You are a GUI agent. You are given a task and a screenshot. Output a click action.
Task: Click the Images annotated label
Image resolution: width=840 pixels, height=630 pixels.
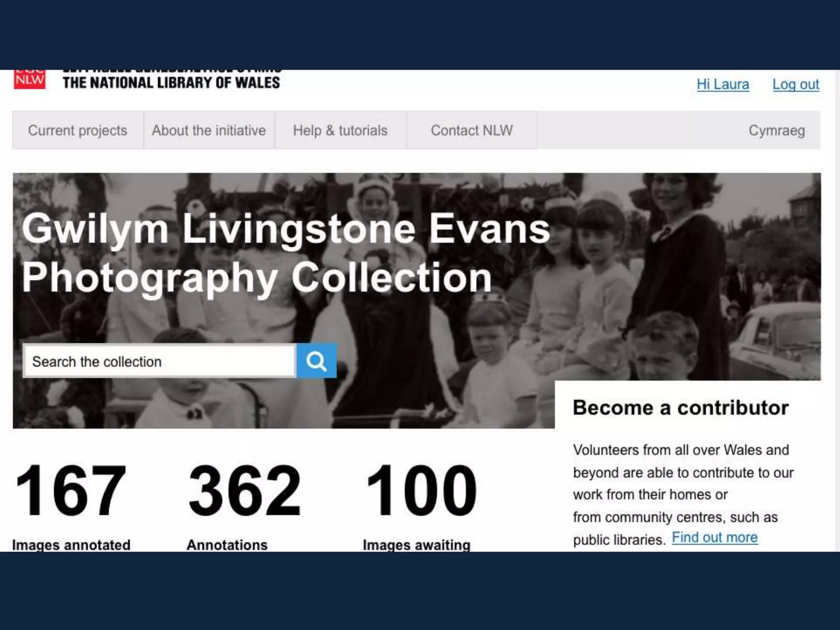(71, 545)
